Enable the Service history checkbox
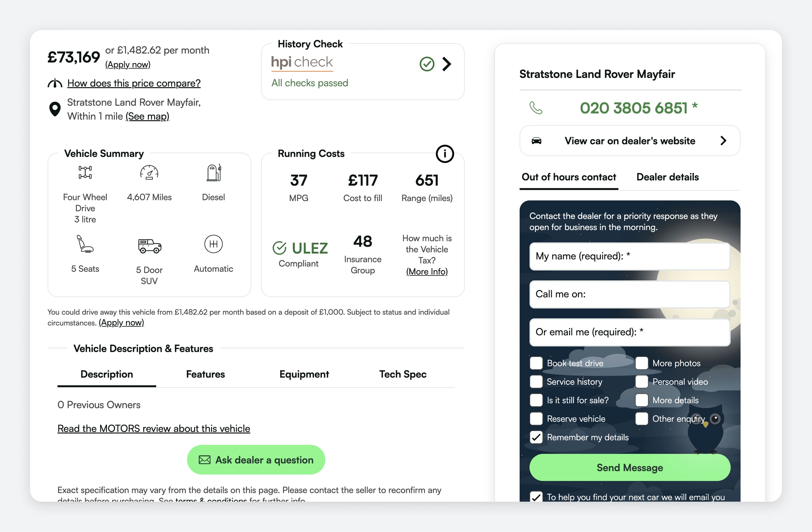The image size is (812, 532). click(x=536, y=382)
